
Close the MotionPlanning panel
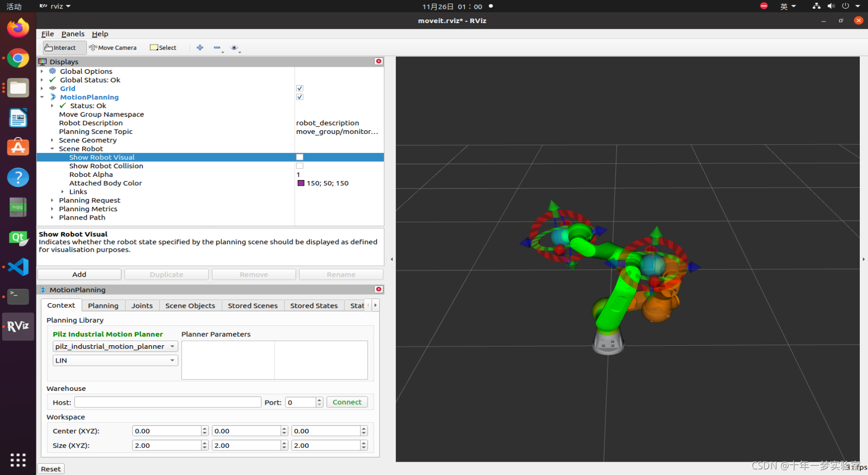tap(379, 289)
